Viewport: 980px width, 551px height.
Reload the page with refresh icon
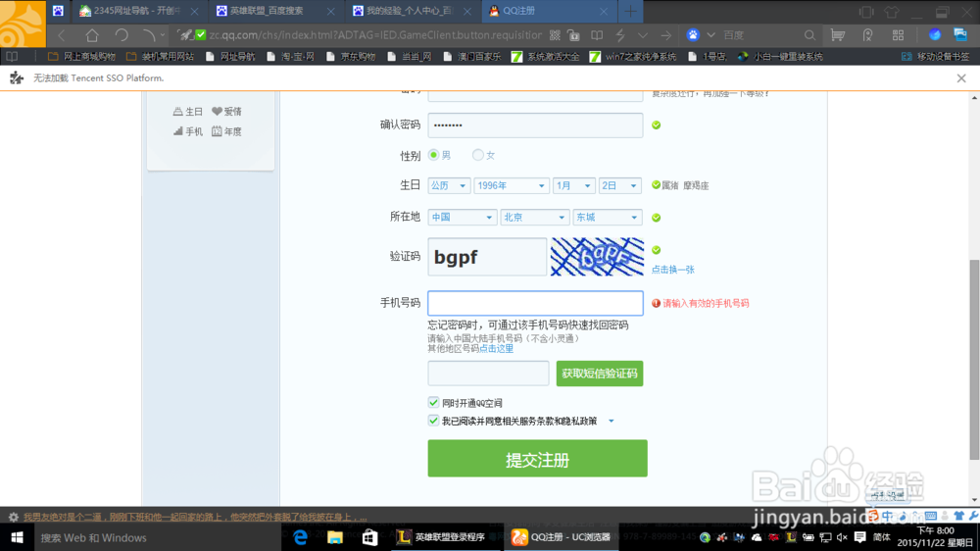(122, 35)
